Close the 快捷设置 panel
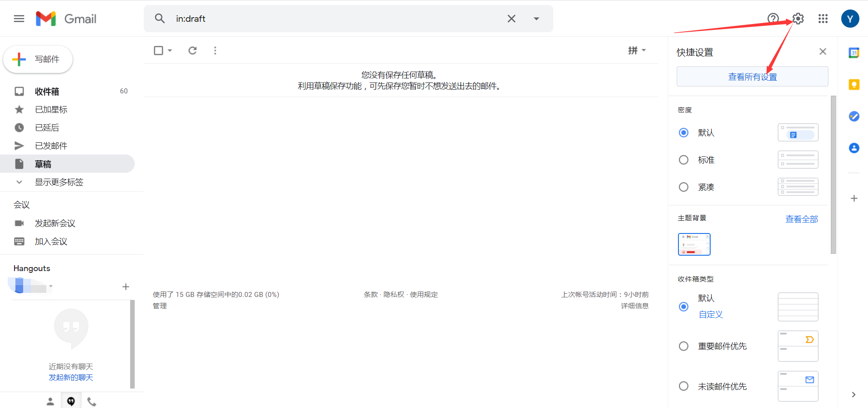 click(823, 52)
